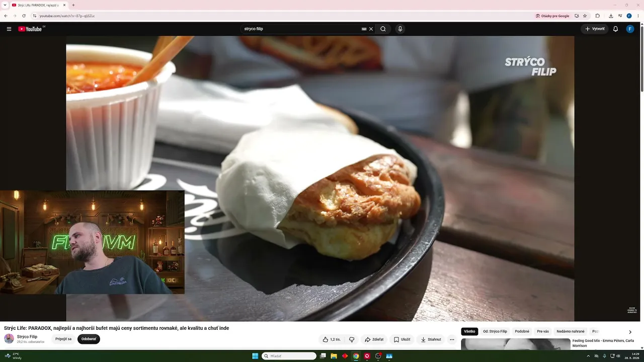Click the Pripojiť sa join button
This screenshot has width=644, height=362.
pyautogui.click(x=63, y=339)
